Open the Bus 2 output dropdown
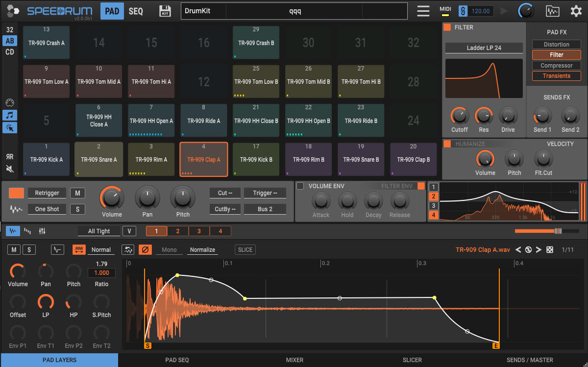Image resolution: width=588 pixels, height=367 pixels. [265, 209]
